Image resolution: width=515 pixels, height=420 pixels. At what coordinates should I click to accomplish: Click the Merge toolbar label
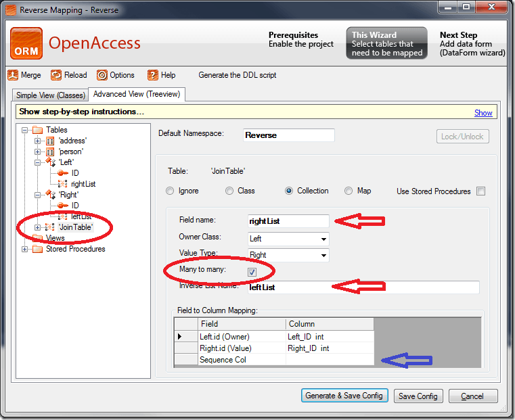tap(31, 75)
